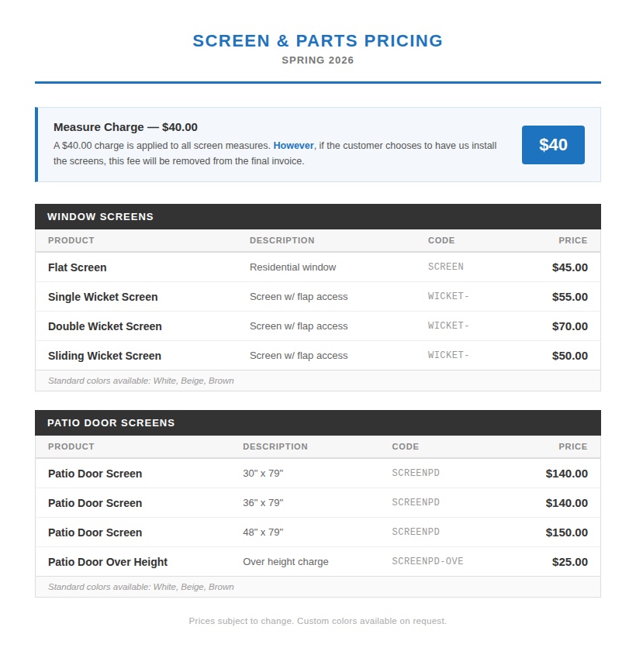Click the $70.00 price value
Image resolution: width=636 pixels, height=672 pixels.
tap(569, 326)
